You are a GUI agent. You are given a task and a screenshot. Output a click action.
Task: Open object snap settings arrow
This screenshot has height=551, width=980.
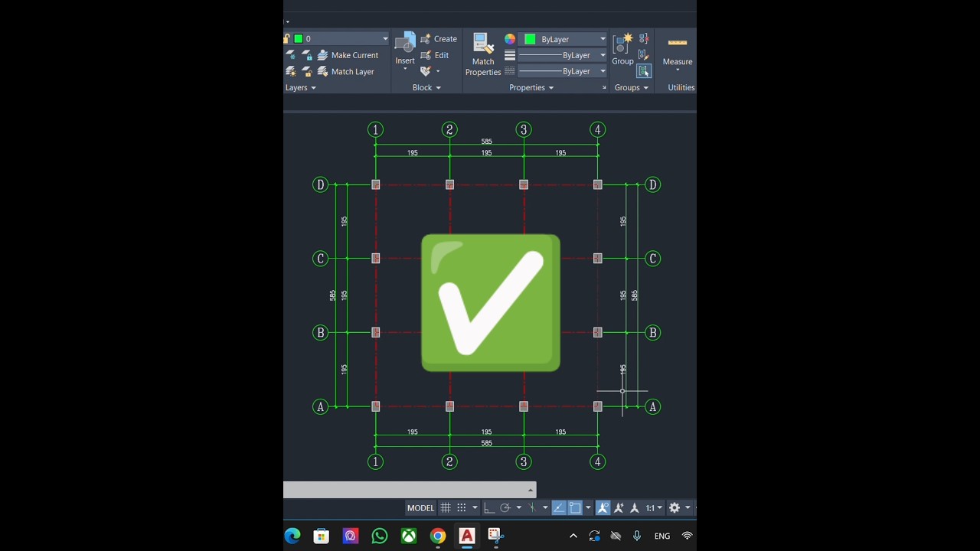[x=588, y=507]
